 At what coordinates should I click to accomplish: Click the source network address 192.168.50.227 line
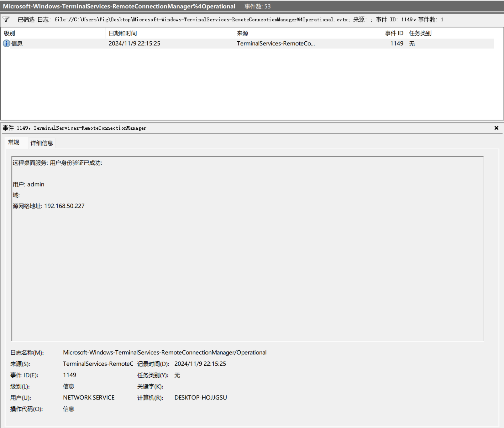point(49,206)
